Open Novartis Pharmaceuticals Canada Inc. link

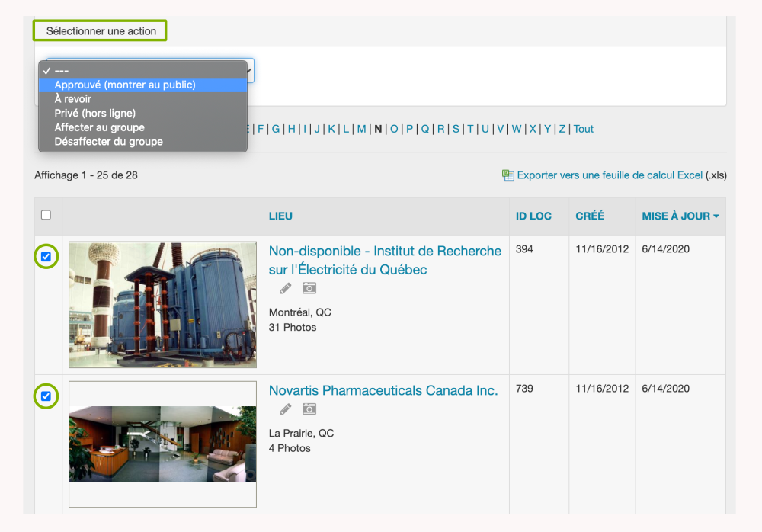[383, 390]
